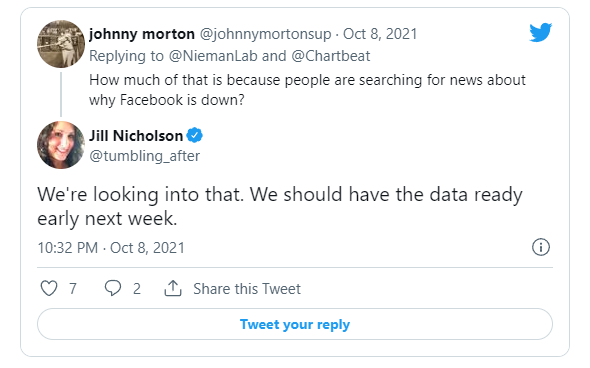This screenshot has height=368, width=590.
Task: Open the johnny morton display name
Action: (x=142, y=34)
